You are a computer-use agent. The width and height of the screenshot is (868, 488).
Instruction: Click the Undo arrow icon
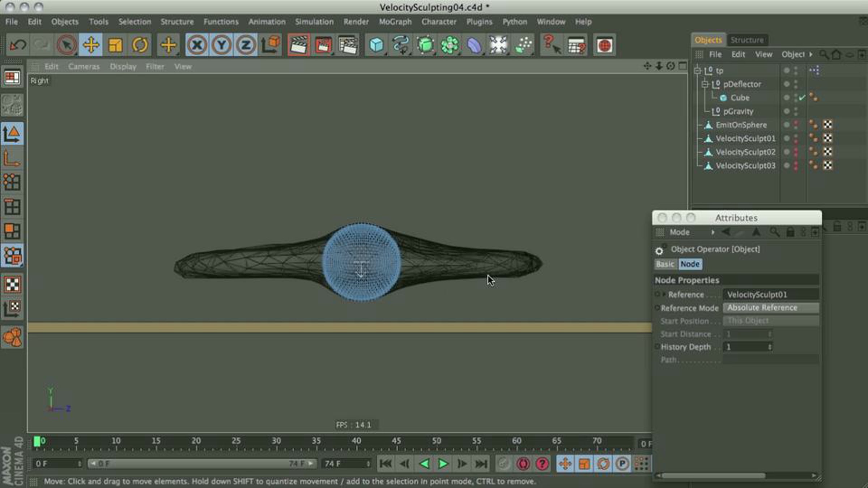(x=18, y=45)
